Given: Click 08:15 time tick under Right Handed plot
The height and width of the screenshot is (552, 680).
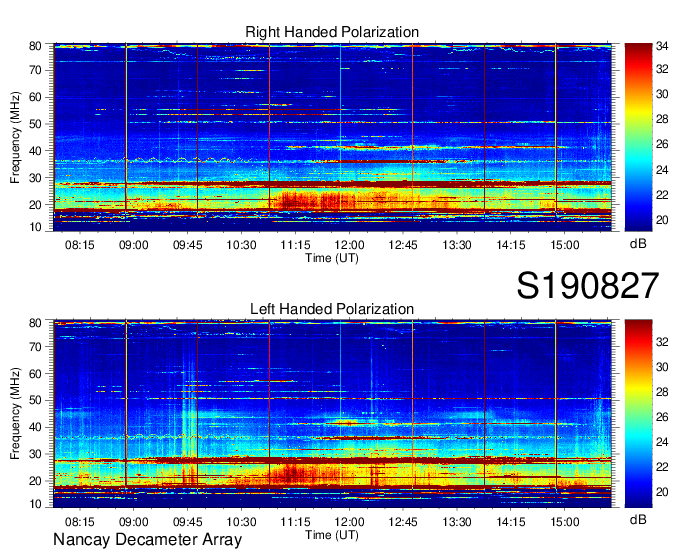Looking at the screenshot, I should 80,245.
